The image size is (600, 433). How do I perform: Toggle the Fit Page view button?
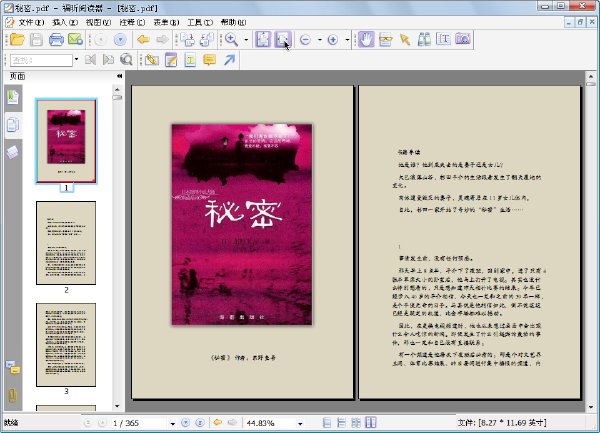click(x=263, y=39)
